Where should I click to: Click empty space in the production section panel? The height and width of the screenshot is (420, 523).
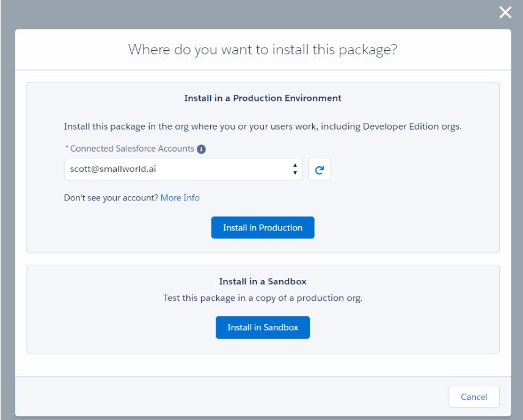pyautogui.click(x=415, y=208)
